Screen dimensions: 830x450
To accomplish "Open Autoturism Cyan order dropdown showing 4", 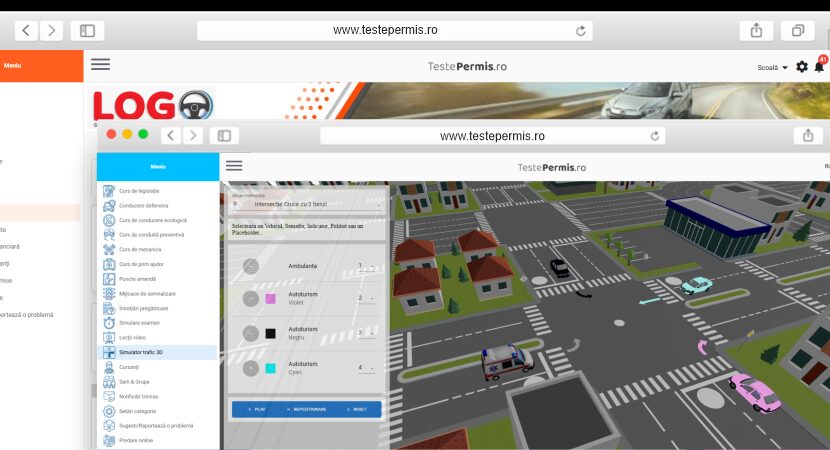I will tap(366, 368).
